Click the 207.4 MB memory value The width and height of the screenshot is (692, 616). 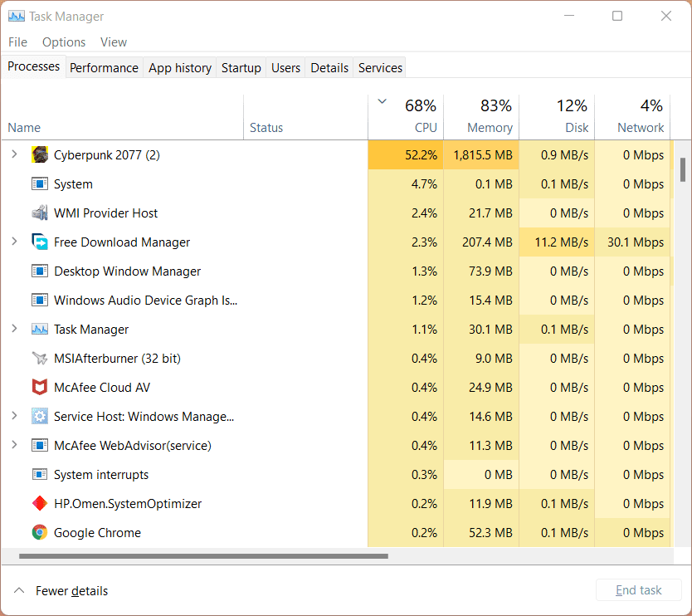coord(487,242)
